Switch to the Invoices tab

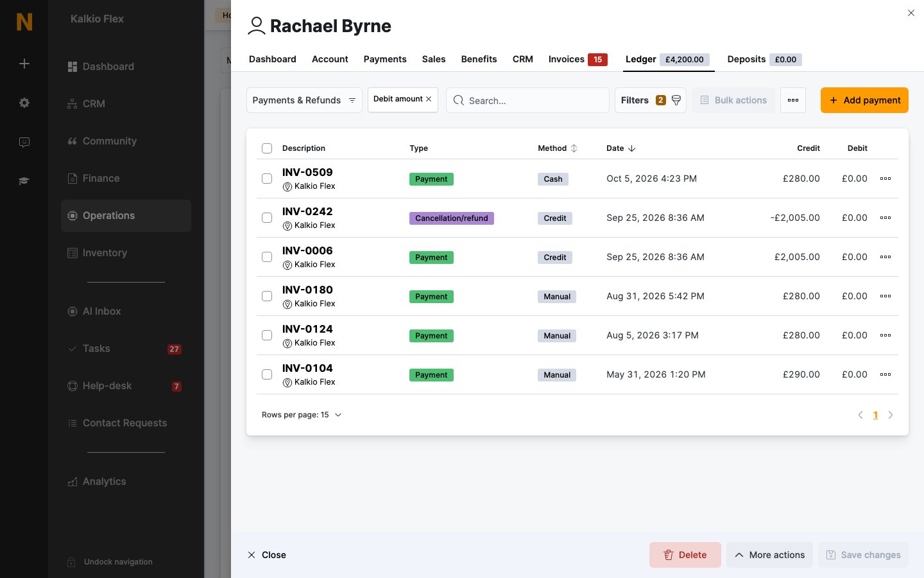tap(577, 59)
